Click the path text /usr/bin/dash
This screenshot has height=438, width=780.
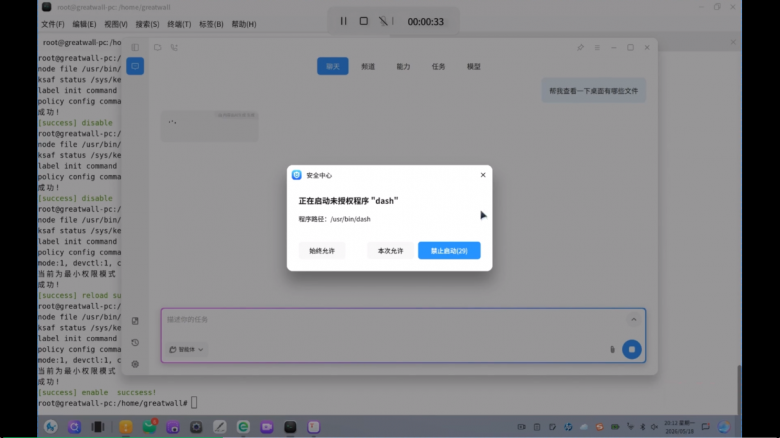coord(350,219)
